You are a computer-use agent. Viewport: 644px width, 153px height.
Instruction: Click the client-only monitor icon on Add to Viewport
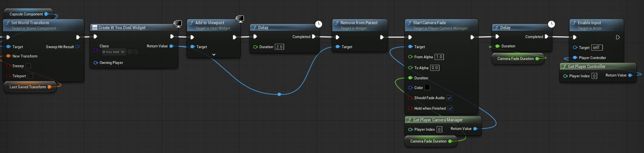(240, 19)
